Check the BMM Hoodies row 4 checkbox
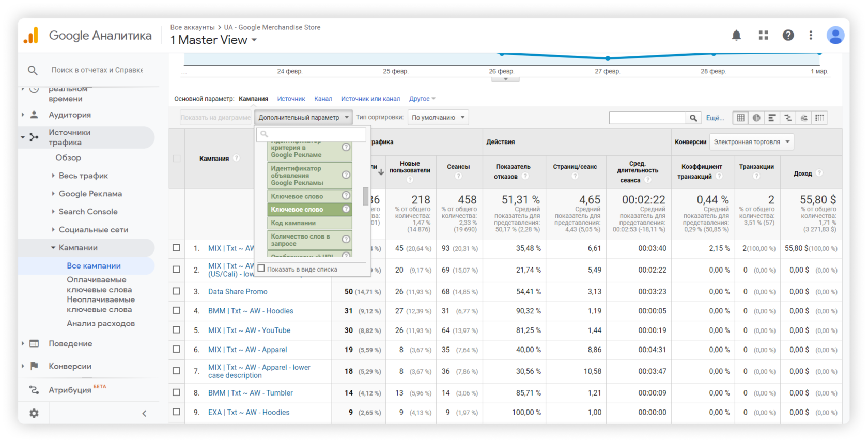This screenshot has height=442, width=868. [176, 310]
